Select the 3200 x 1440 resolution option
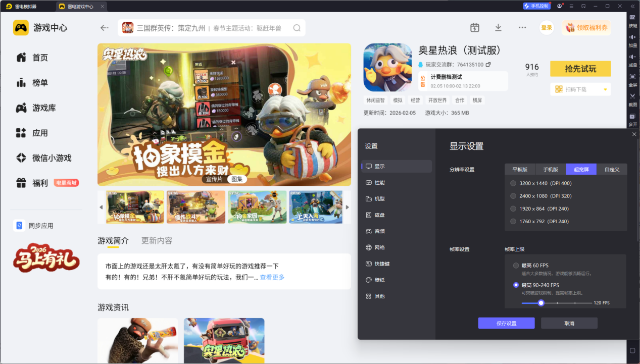 point(514,183)
